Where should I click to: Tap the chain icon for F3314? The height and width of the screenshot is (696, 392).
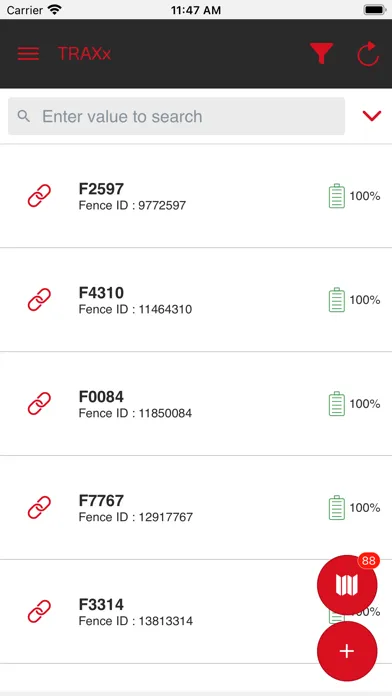coord(39,611)
